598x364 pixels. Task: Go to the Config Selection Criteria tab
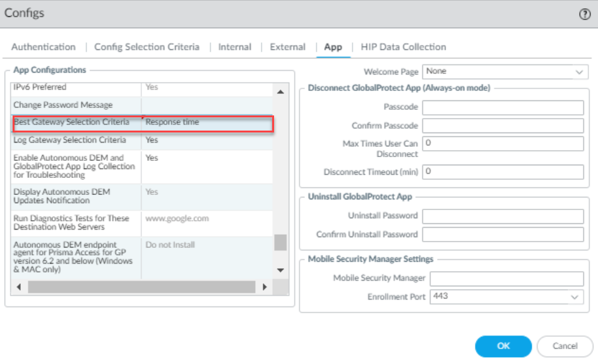coord(147,47)
